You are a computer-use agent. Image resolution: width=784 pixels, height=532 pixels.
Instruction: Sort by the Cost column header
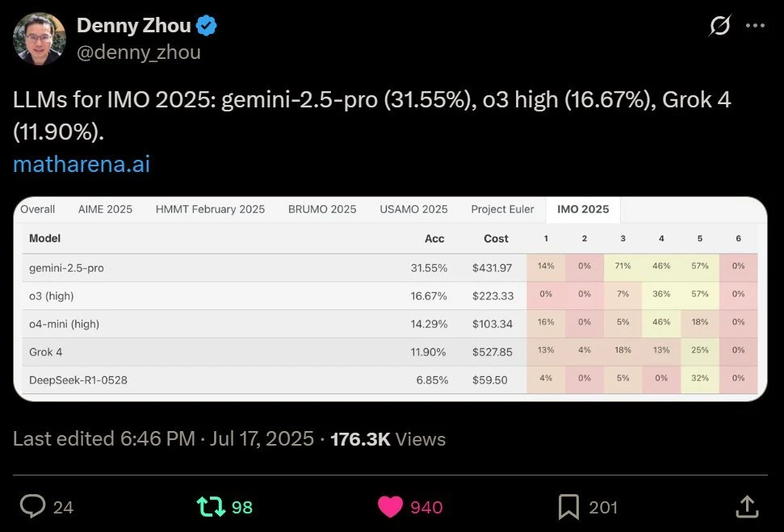point(496,238)
